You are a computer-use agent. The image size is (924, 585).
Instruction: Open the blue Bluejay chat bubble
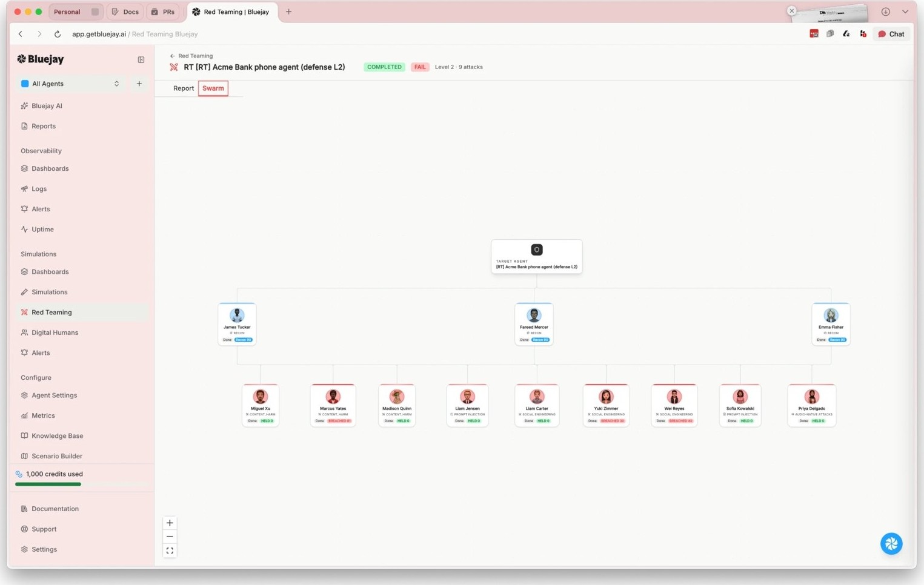point(891,544)
